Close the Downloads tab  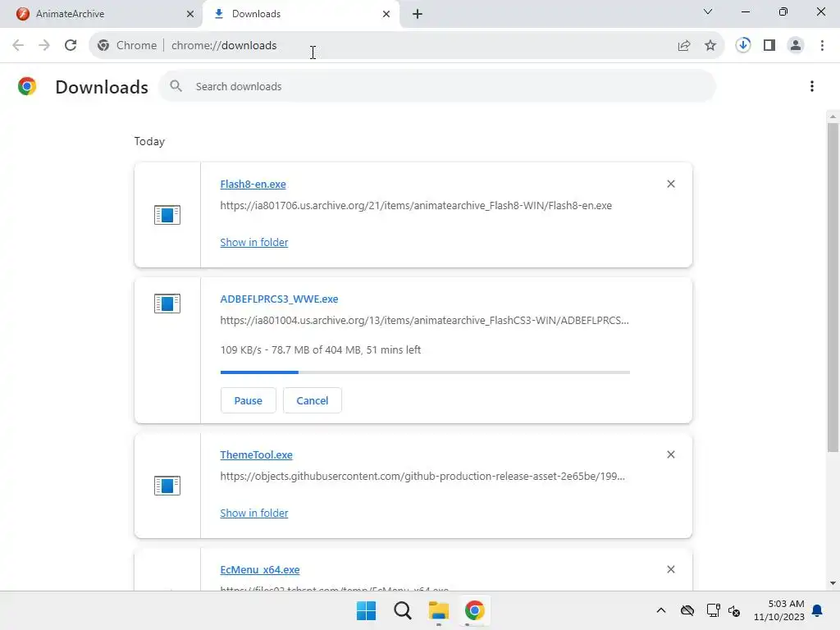[386, 14]
